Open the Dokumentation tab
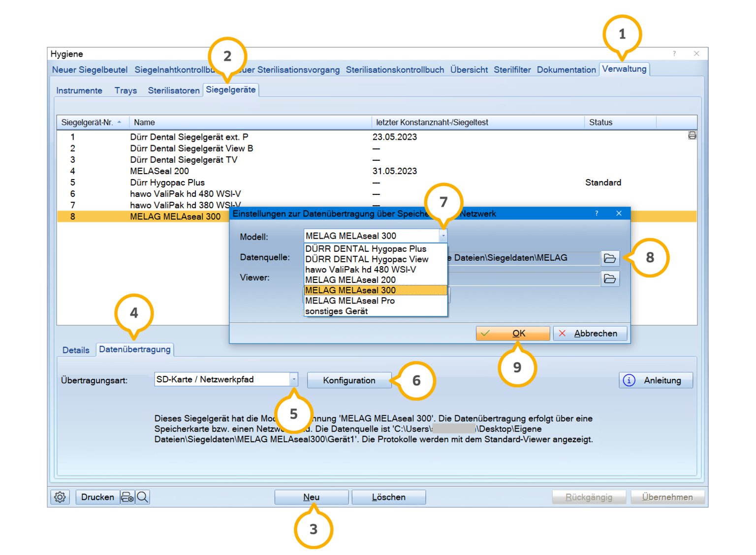Viewport: 756px width, 555px height. point(566,70)
